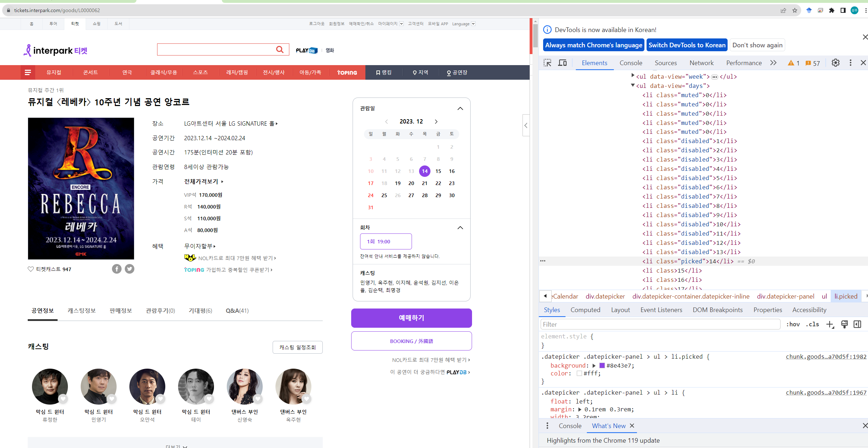868x448 pixels.
Task: Click the console drawer three-dot menu
Action: (x=547, y=426)
